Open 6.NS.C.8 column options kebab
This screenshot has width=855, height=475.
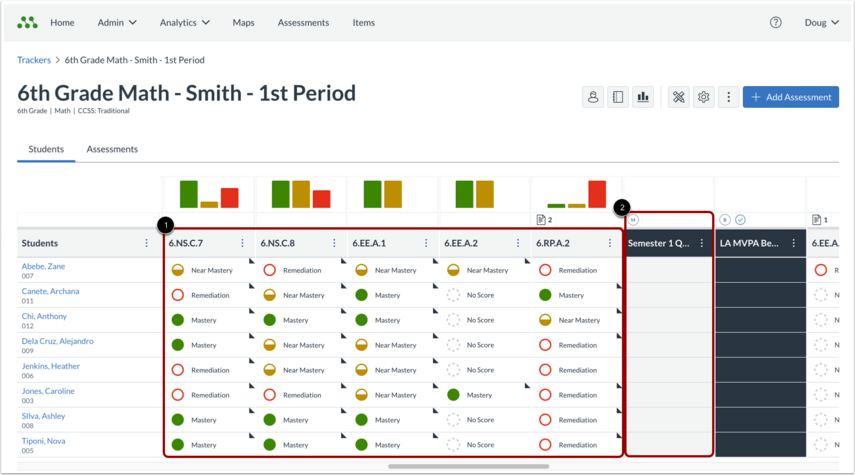(x=334, y=243)
